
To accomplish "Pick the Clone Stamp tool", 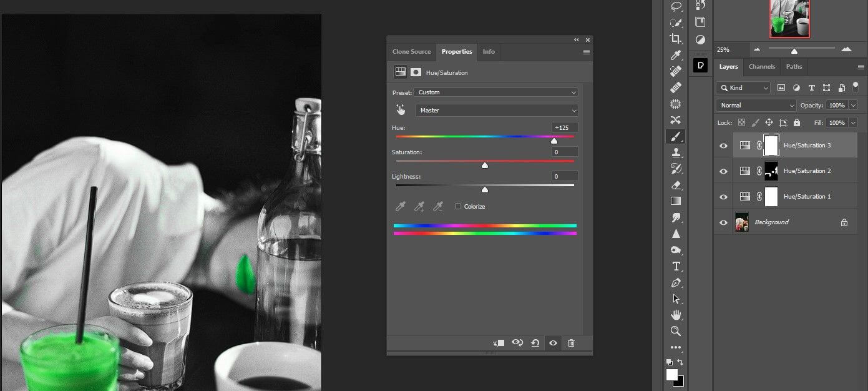I will (x=676, y=152).
